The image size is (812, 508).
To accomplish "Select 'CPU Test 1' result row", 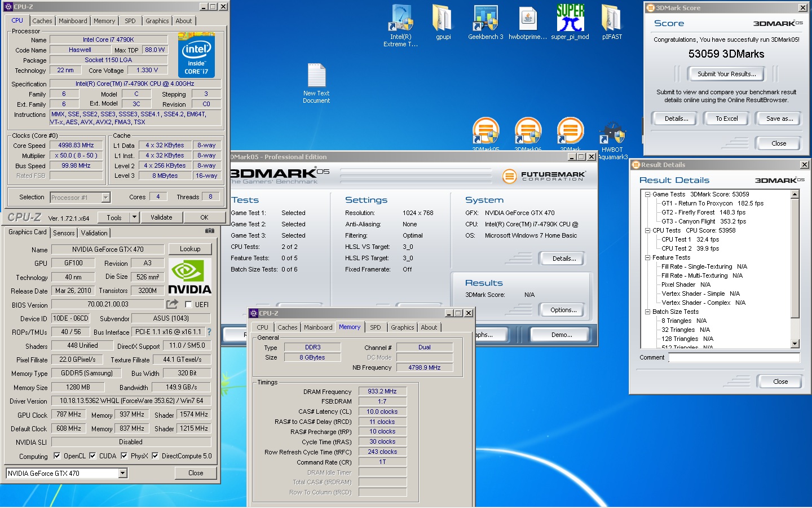I will tap(690, 239).
